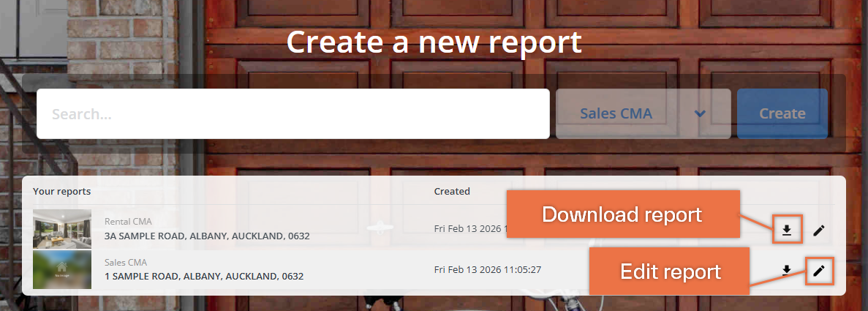The width and height of the screenshot is (868, 311).
Task: Edit the 3A Sample Road Rental CMA report
Action: point(819,231)
